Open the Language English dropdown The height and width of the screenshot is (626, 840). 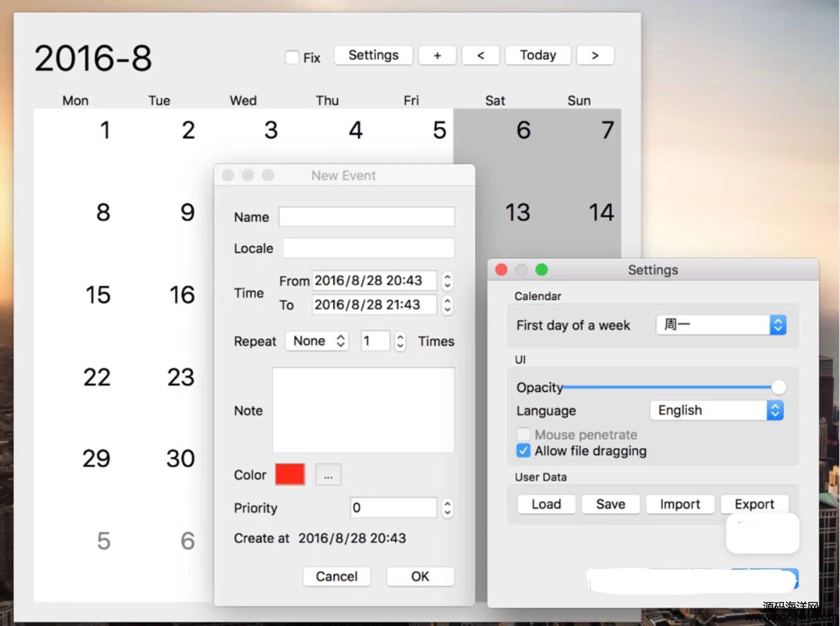click(717, 410)
